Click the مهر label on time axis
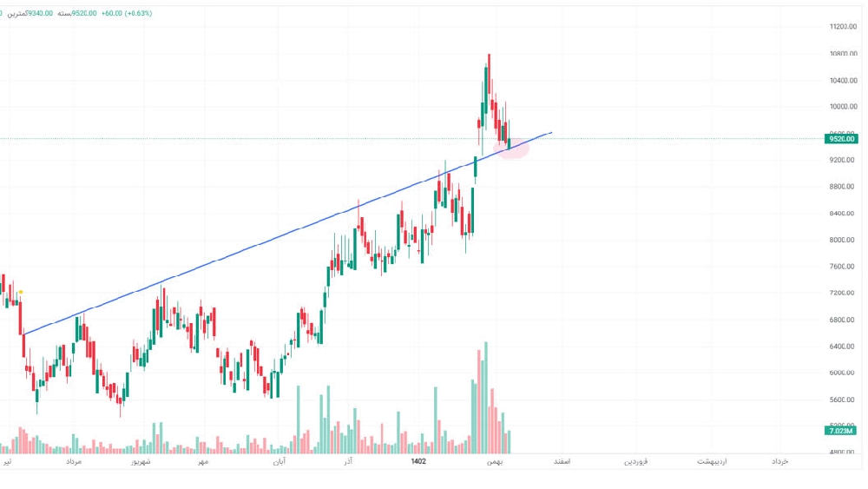868x489 pixels. tap(203, 461)
